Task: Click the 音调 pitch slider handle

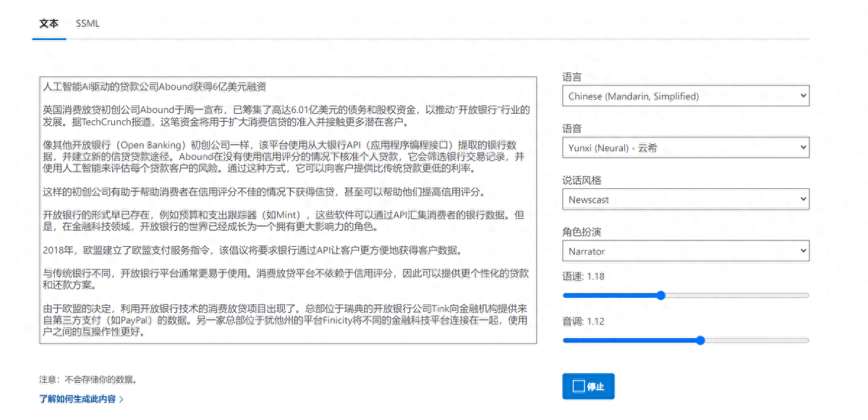Action: click(699, 340)
